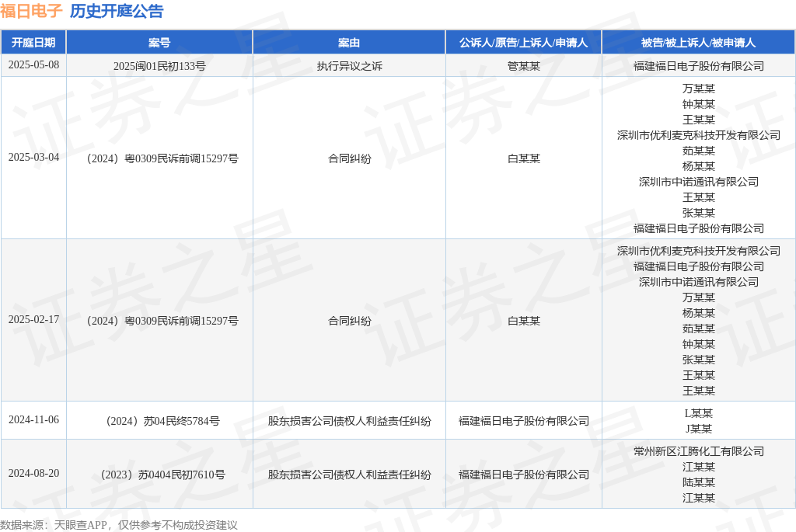Select the 被告/被上诉人/被申请人 column header
Screen dimensions: 796x532
tap(699, 43)
